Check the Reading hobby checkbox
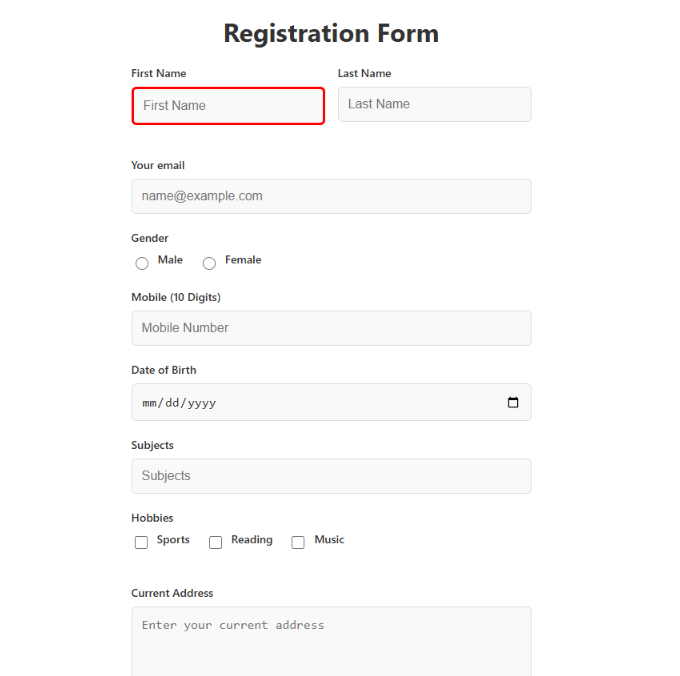This screenshot has width=680, height=676. click(215, 543)
